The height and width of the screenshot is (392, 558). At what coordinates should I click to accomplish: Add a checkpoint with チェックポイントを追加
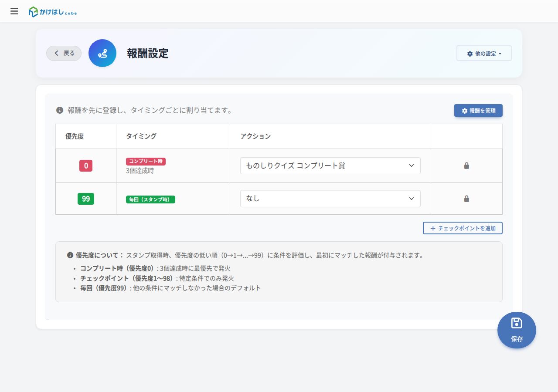coord(463,228)
